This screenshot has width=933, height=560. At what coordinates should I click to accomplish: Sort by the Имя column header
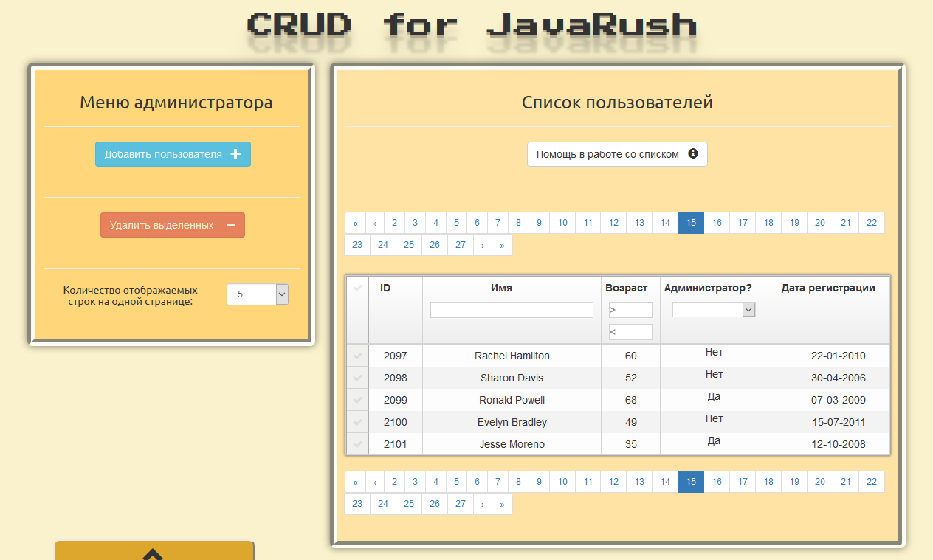[x=501, y=288]
